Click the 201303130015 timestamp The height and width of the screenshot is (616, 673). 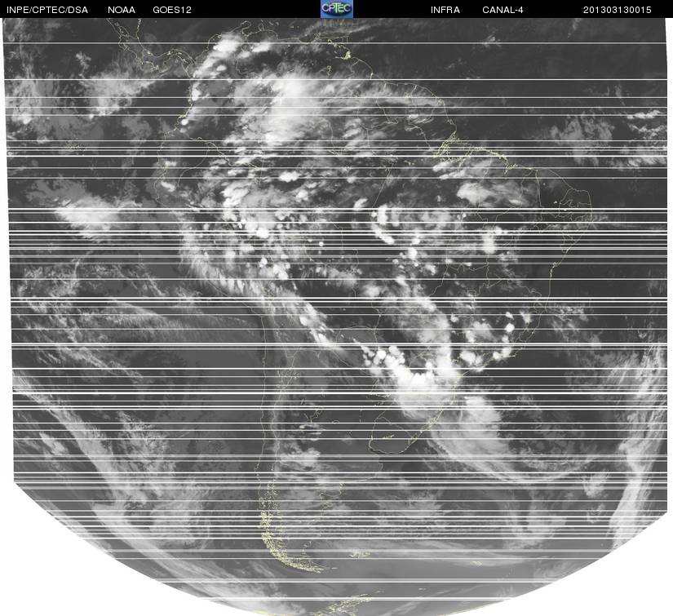coord(618,10)
